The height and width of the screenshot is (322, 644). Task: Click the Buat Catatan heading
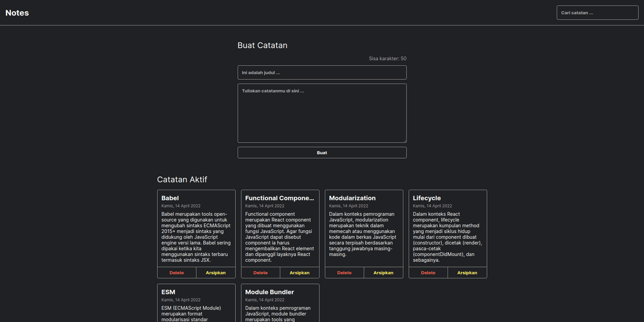point(262,45)
